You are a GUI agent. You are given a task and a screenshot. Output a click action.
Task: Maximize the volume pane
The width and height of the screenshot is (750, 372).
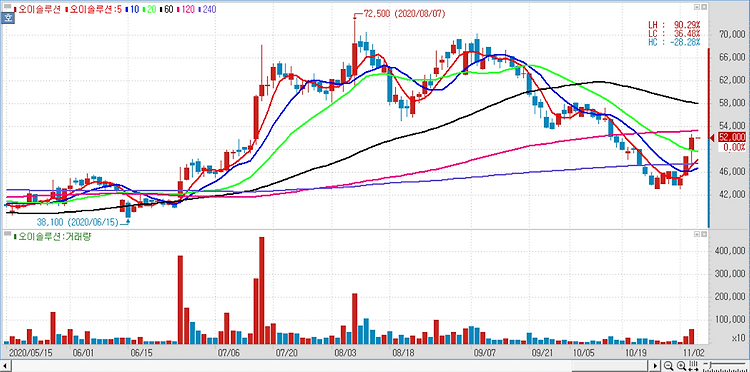697,234
